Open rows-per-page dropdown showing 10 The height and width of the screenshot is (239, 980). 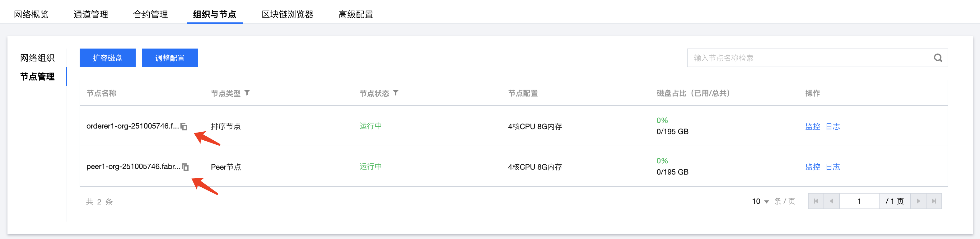coord(760,201)
